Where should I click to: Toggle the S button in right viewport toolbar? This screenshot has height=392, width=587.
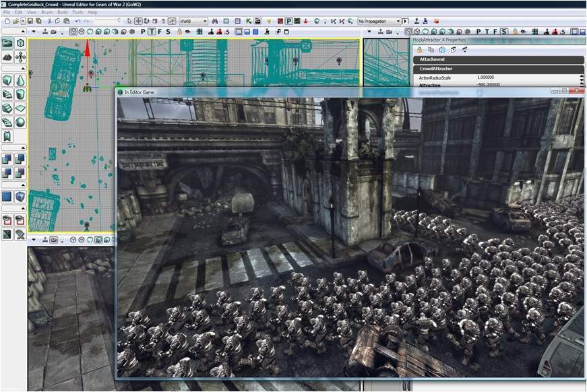point(504,31)
